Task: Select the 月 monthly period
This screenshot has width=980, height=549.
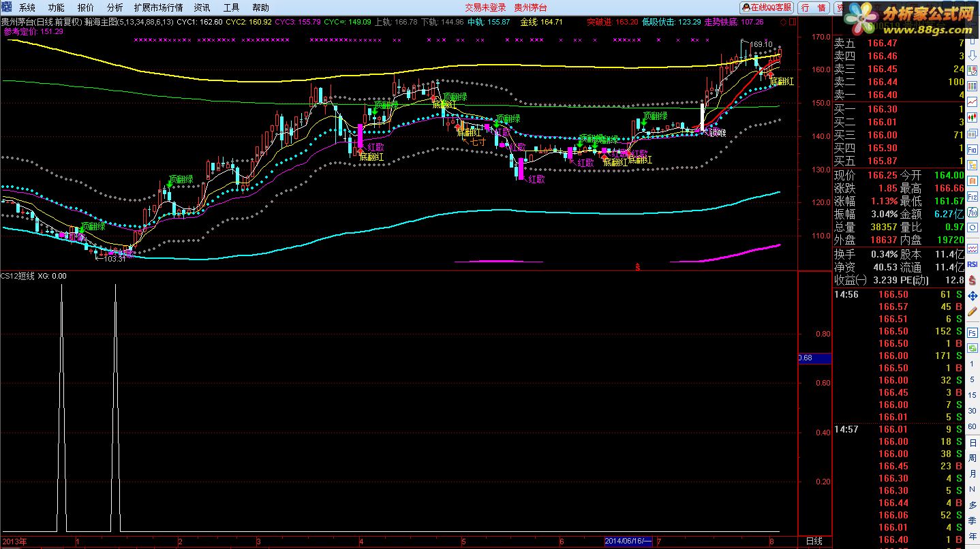Action: pyautogui.click(x=973, y=473)
